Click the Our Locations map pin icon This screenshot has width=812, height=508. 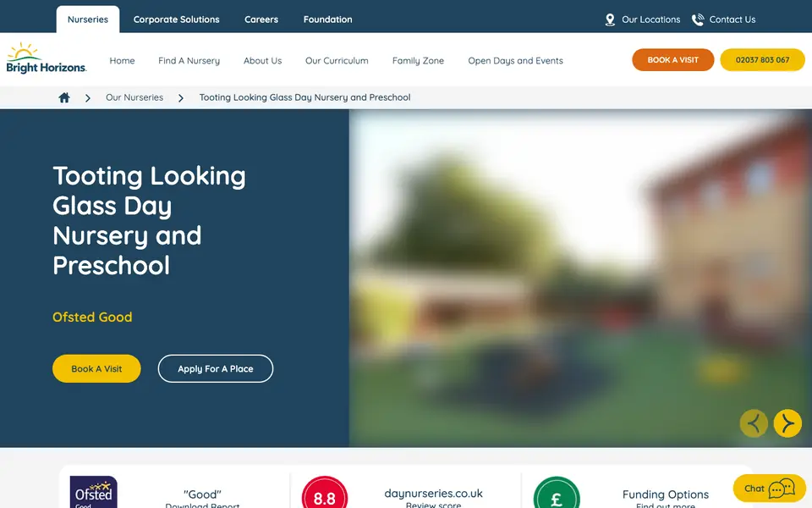point(610,19)
